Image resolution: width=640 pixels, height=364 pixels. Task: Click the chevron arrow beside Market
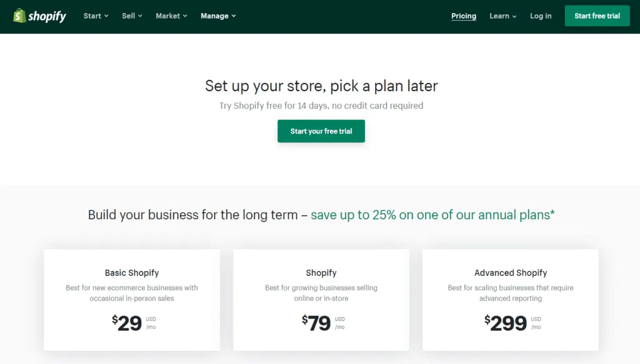[185, 16]
